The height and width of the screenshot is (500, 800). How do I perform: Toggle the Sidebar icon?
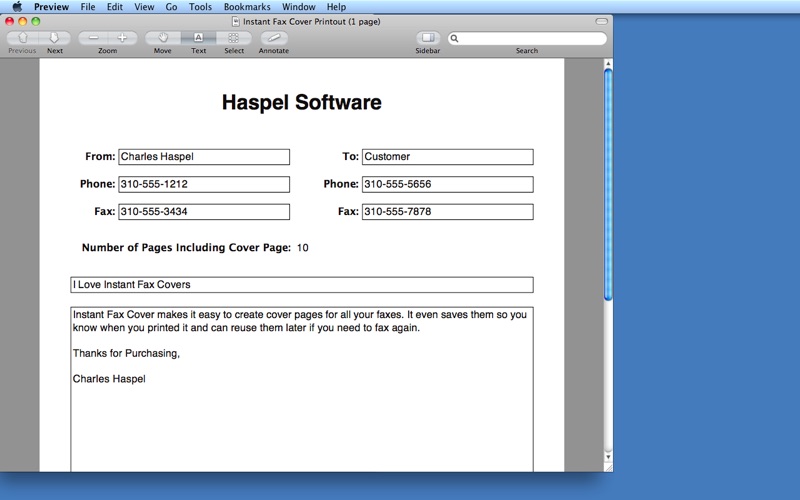tap(428, 38)
